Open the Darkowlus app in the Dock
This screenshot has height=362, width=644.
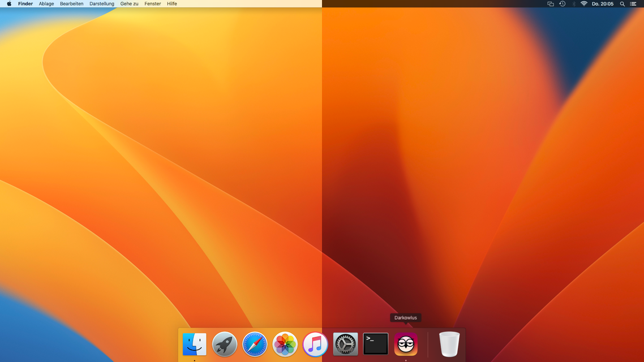pyautogui.click(x=406, y=344)
